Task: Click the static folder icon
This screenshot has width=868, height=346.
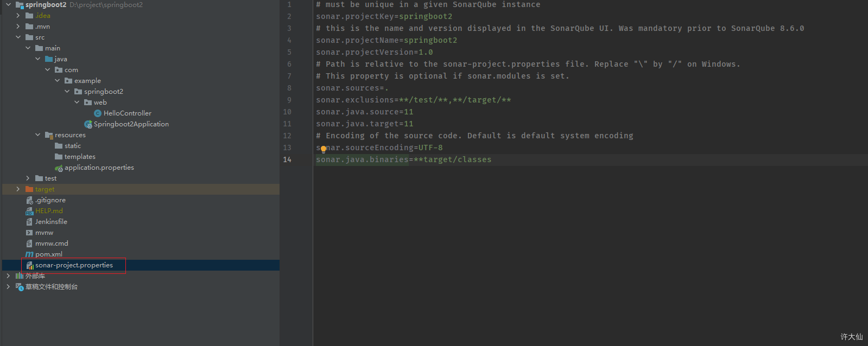Action: click(x=59, y=146)
